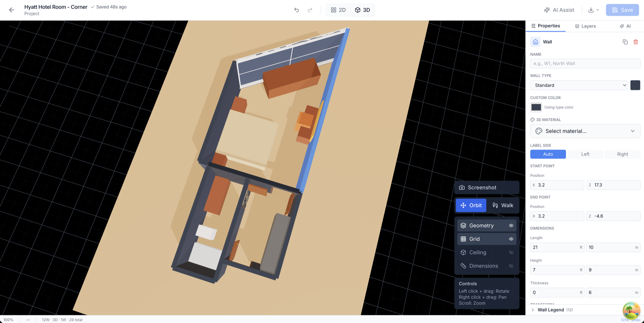Toggle Grid visibility eye icon
The image size is (644, 323).
click(511, 239)
